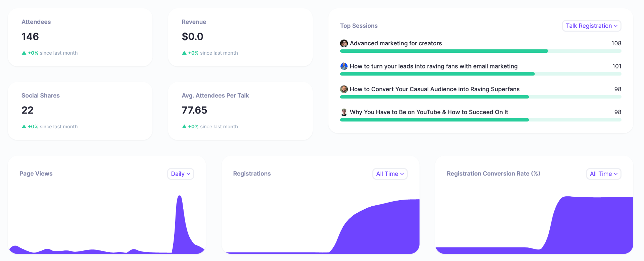Open the Advanced marketing for creators session
The image size is (644, 261).
point(396,43)
